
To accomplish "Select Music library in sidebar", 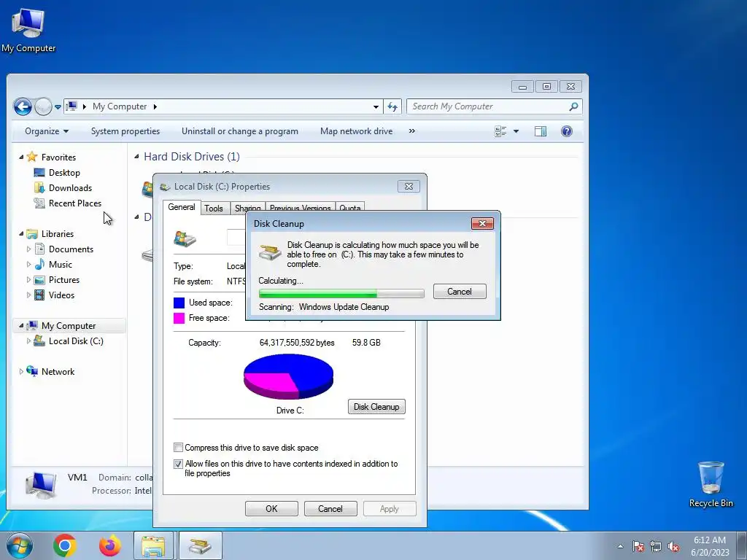I will point(60,265).
